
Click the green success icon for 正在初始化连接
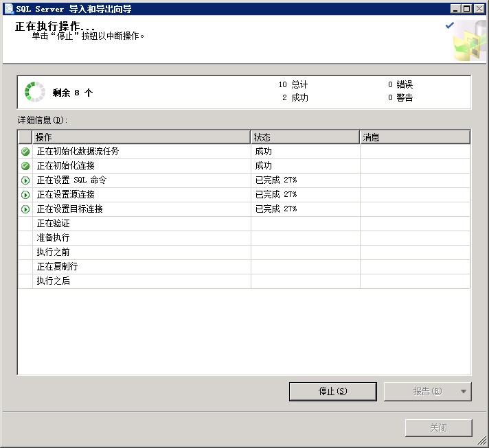(25, 166)
